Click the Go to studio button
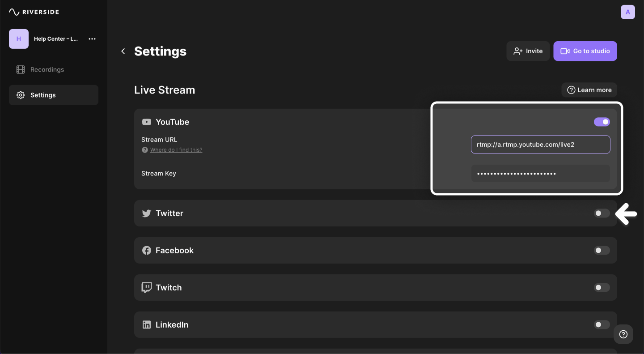 pos(585,51)
